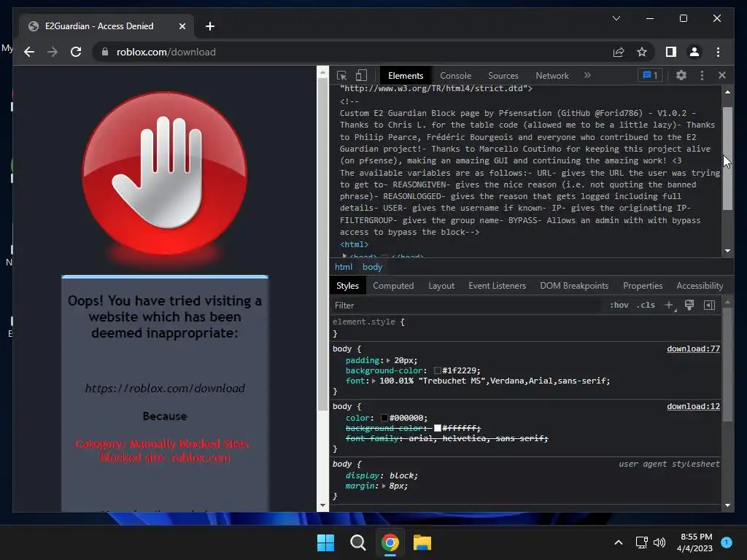Click the browser back arrow

click(x=29, y=52)
